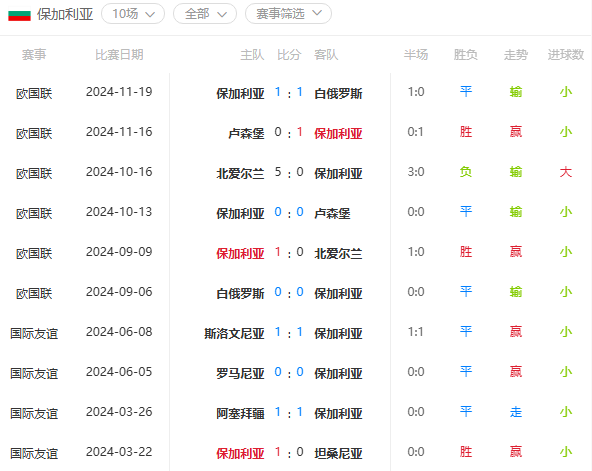Open 北爱尔兰 home team on 2024-10-16
The width and height of the screenshot is (592, 471).
(240, 174)
